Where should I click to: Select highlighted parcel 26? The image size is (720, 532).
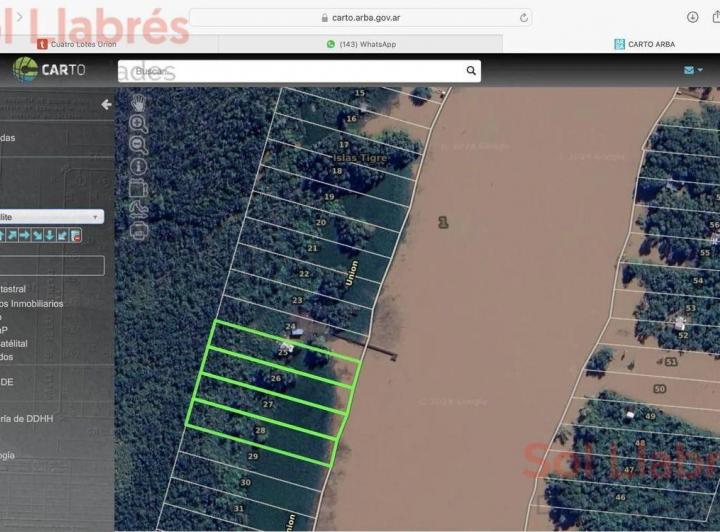point(276,379)
